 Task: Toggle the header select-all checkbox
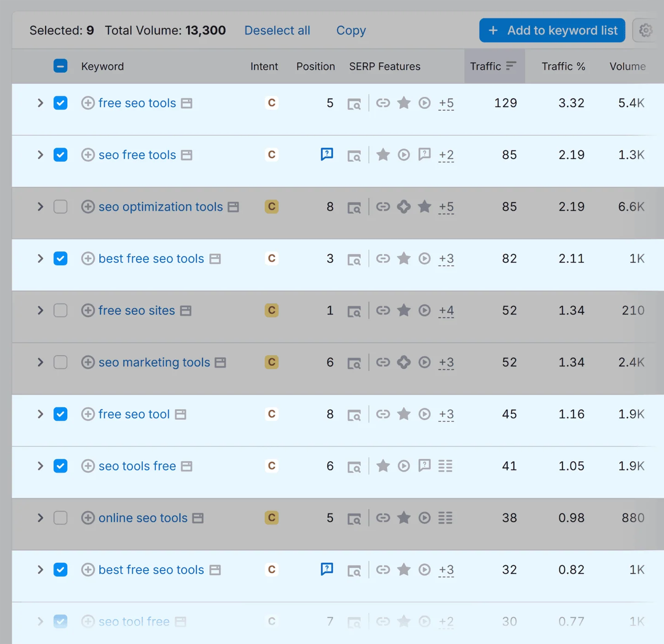point(60,66)
